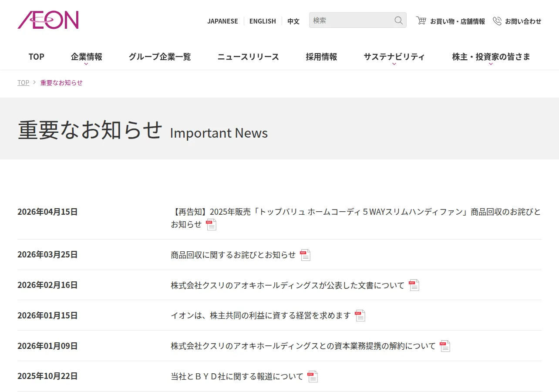The width and height of the screenshot is (559, 392).
Task: Open the ニュースリリース menu item
Action: point(248,57)
